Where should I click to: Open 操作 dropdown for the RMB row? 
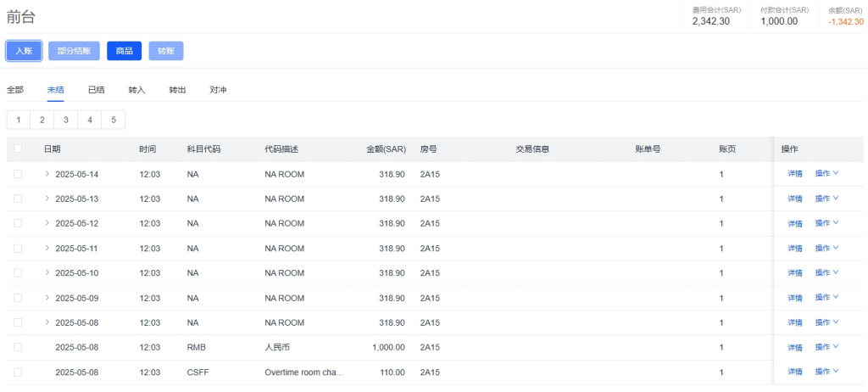click(x=826, y=347)
